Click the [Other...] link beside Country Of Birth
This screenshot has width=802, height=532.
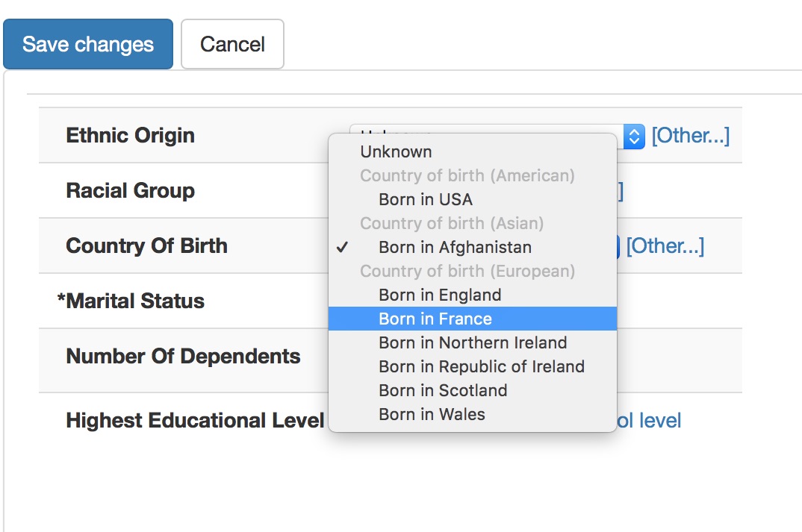tap(665, 246)
